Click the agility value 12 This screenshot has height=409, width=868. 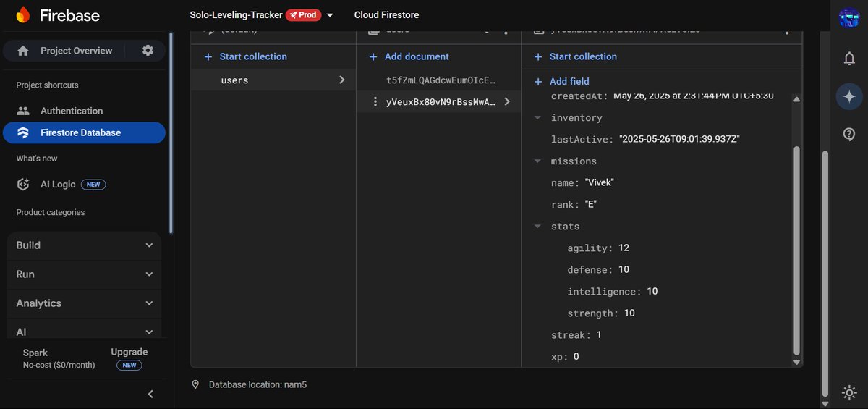[x=624, y=248]
